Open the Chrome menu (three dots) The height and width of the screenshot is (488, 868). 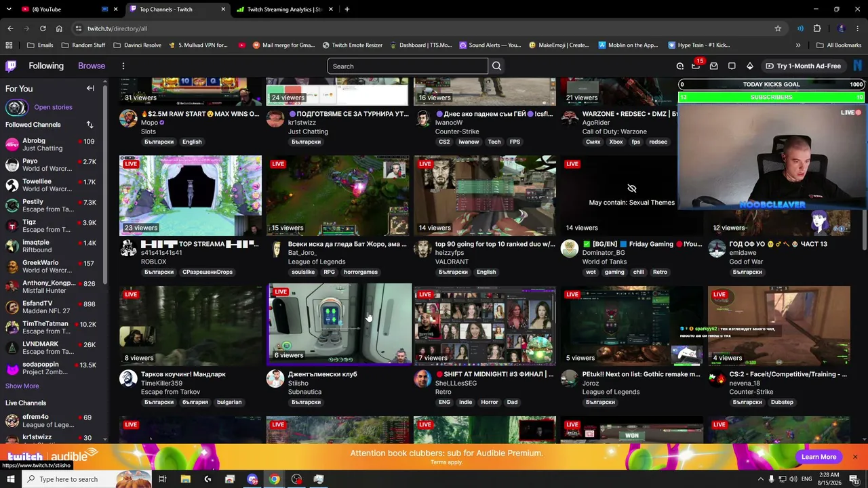coord(858,28)
